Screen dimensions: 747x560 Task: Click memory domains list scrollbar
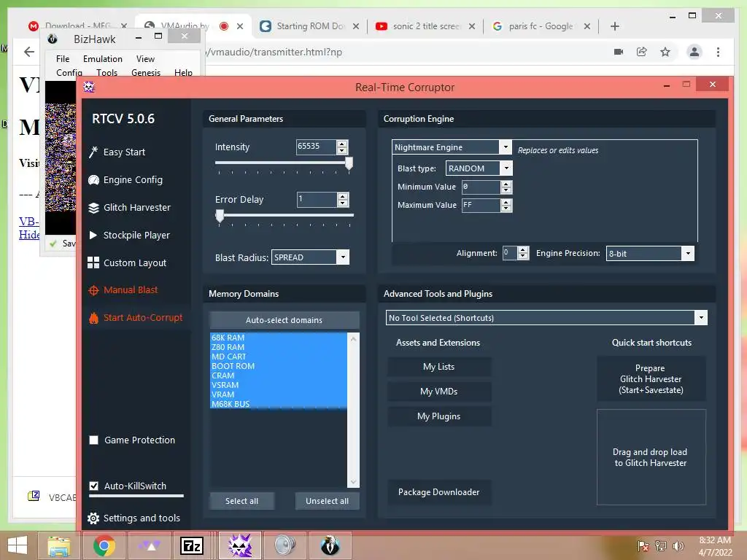(x=353, y=410)
